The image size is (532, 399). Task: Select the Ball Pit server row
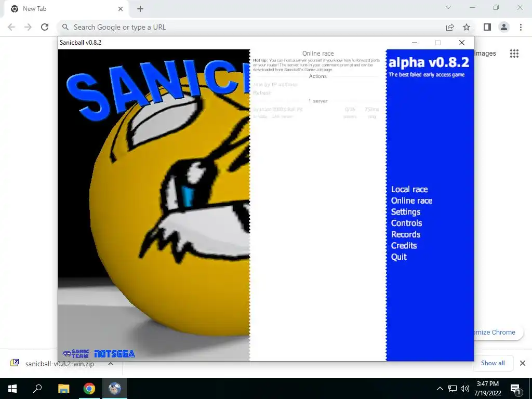316,113
